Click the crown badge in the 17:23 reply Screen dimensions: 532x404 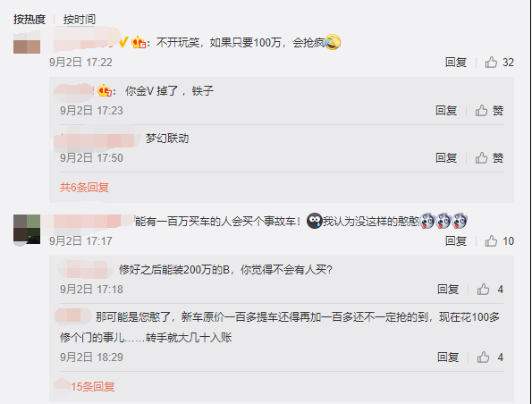[105, 91]
